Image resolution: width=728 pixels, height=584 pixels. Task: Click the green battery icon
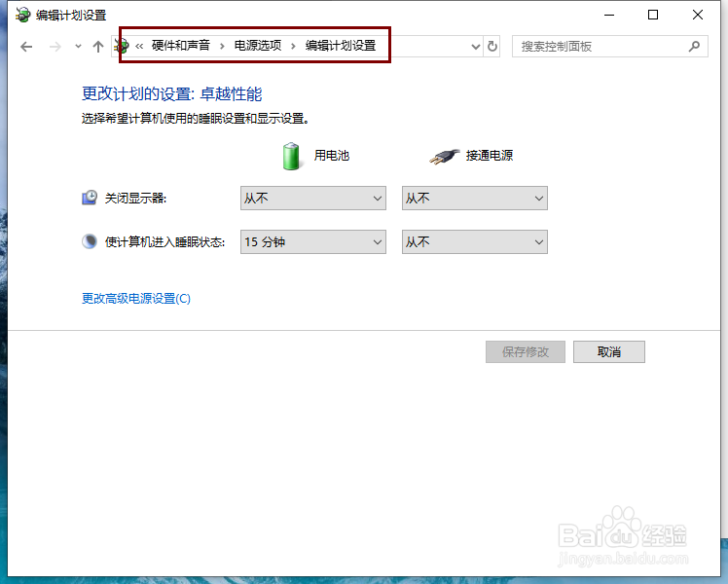click(291, 157)
